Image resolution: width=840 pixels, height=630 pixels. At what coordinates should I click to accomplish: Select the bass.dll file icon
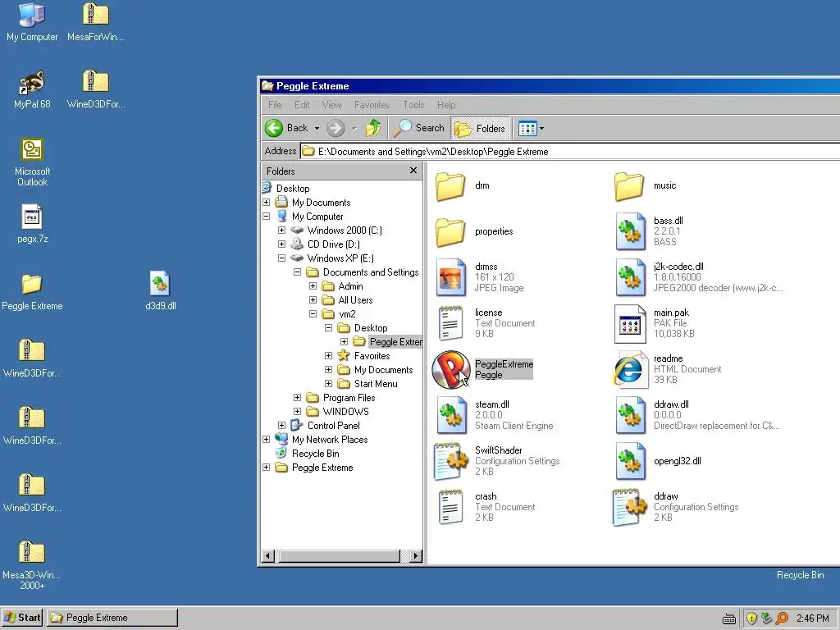(630, 231)
